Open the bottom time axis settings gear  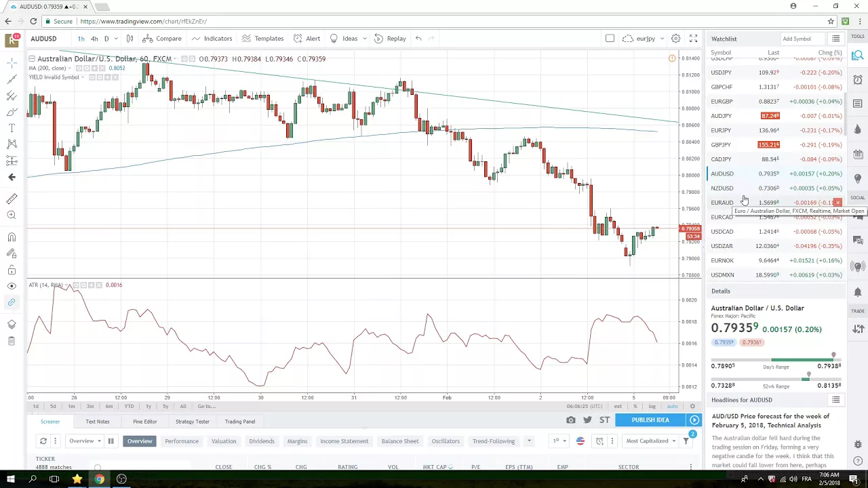click(692, 406)
